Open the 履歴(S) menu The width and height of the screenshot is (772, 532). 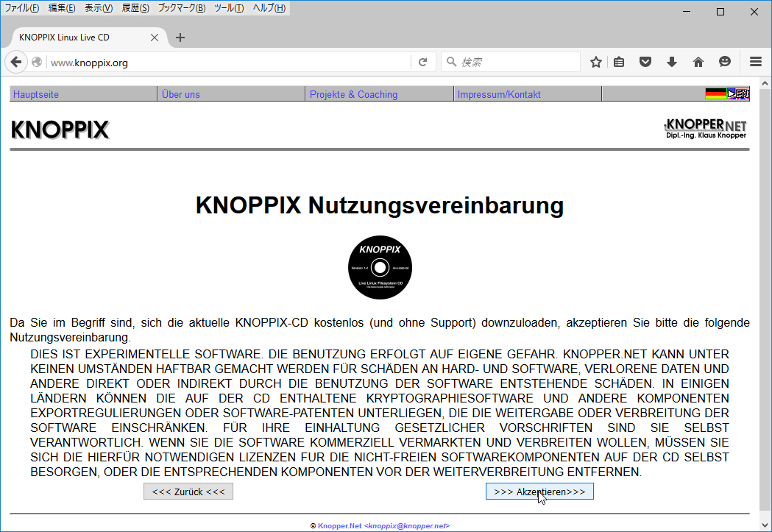135,8
